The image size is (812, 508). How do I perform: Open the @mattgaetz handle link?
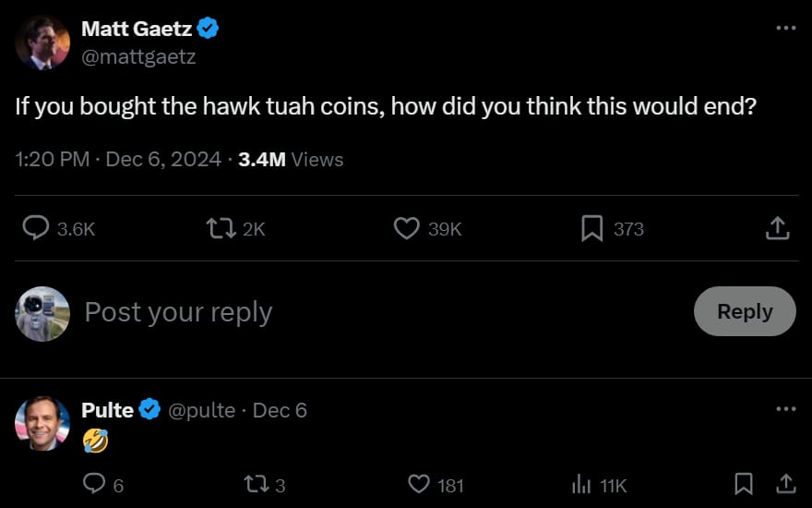pyautogui.click(x=138, y=56)
